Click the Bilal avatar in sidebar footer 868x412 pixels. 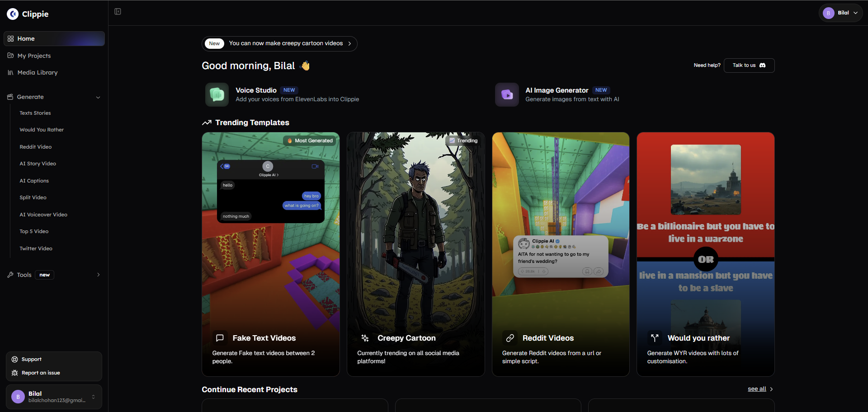click(x=18, y=397)
